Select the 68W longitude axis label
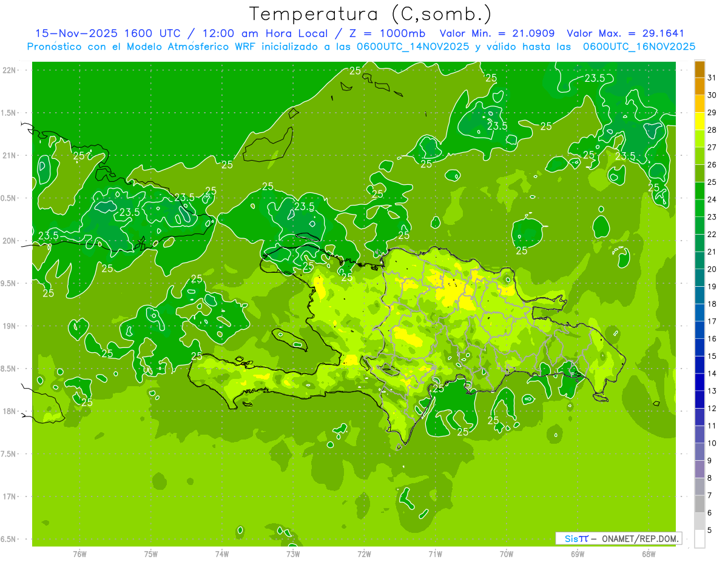The width and height of the screenshot is (728, 562). point(648,554)
